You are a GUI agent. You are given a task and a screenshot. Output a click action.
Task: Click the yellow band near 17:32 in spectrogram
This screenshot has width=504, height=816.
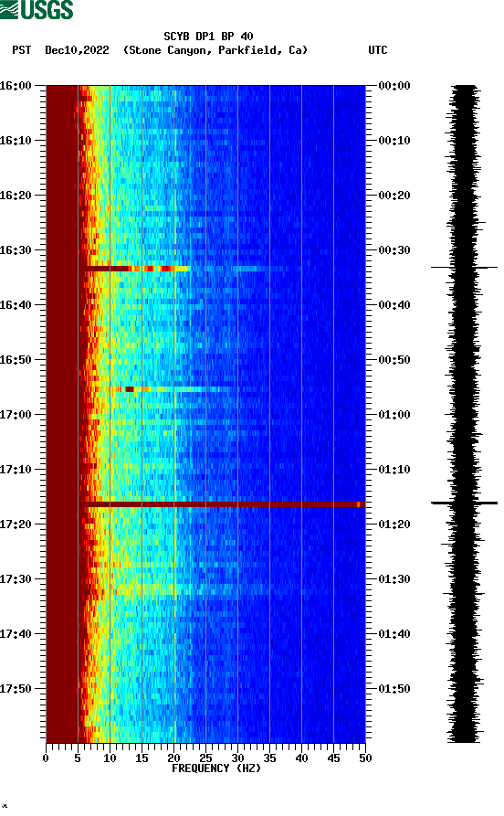click(x=143, y=589)
